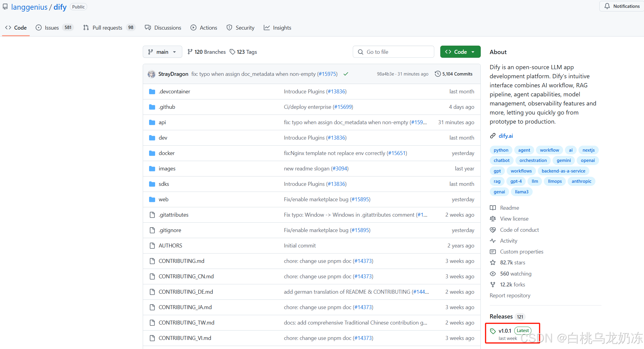The height and width of the screenshot is (349, 644).
Task: Click the Activity pulse icon
Action: [x=493, y=241]
